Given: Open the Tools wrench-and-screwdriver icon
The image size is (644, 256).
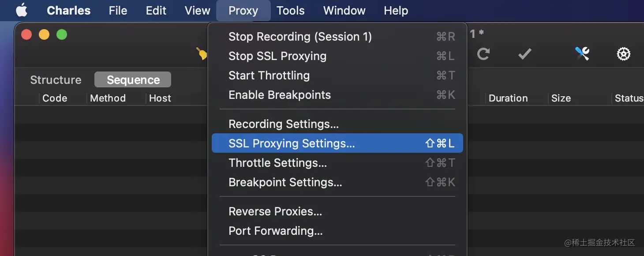Looking at the screenshot, I should (582, 54).
